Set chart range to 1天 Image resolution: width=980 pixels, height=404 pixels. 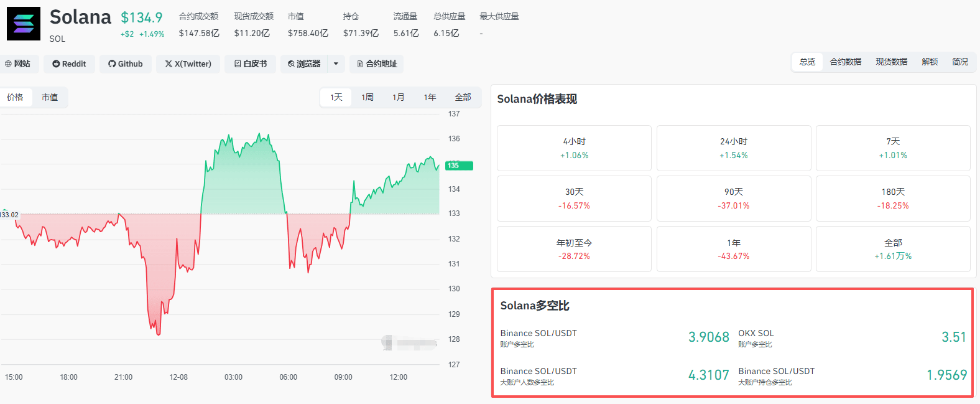(336, 97)
